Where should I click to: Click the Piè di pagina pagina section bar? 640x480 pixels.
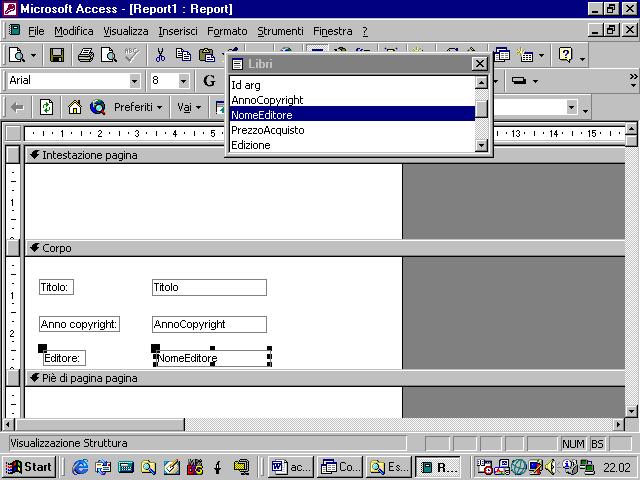325,378
